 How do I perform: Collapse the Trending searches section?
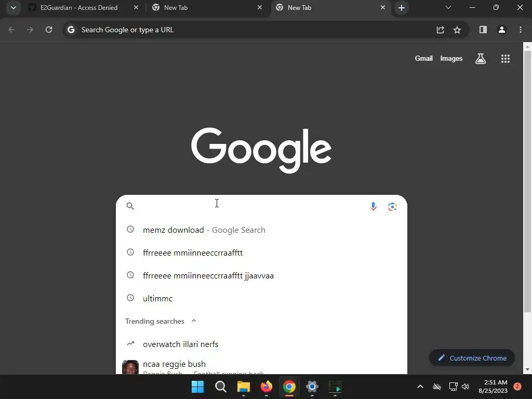click(194, 321)
